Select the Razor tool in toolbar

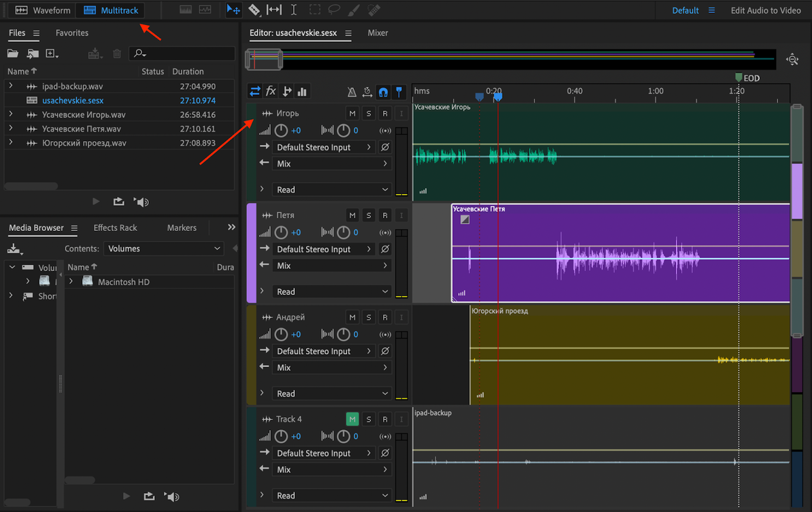254,10
